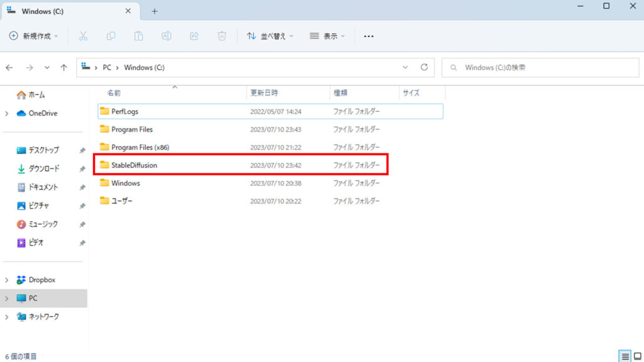
Task: Expand the OneDrive tree node
Action: click(7, 113)
